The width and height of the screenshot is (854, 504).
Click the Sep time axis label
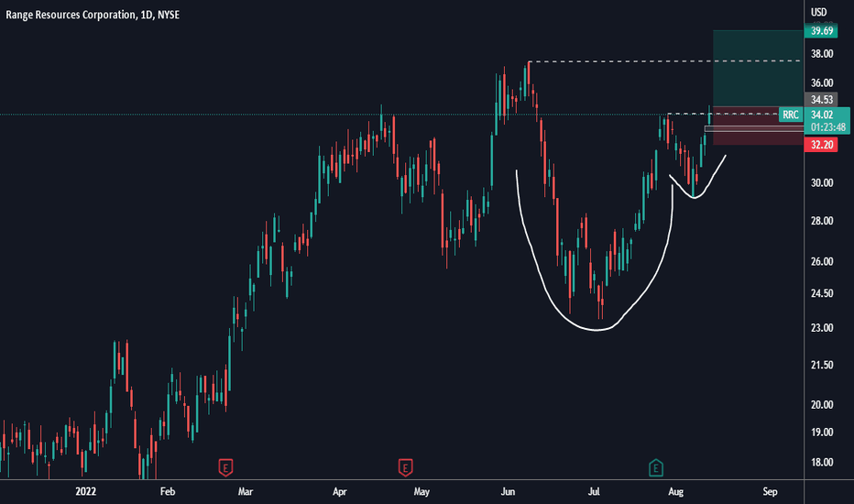770,491
